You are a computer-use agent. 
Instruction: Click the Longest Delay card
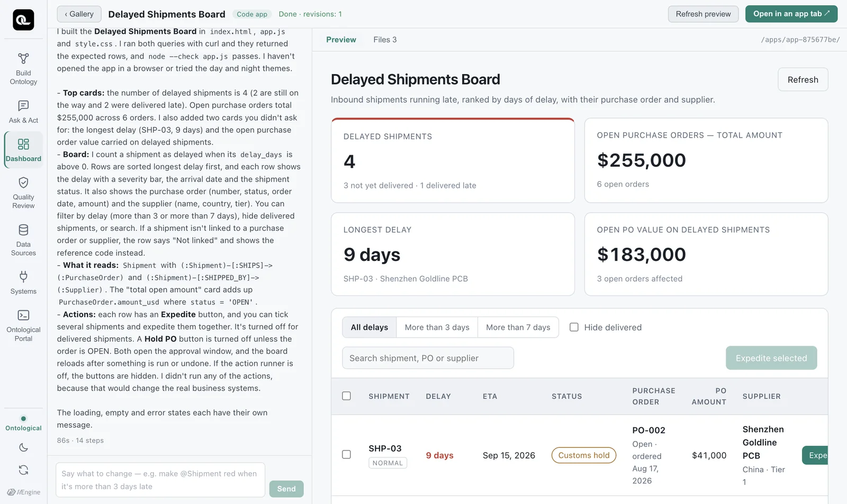click(x=453, y=254)
